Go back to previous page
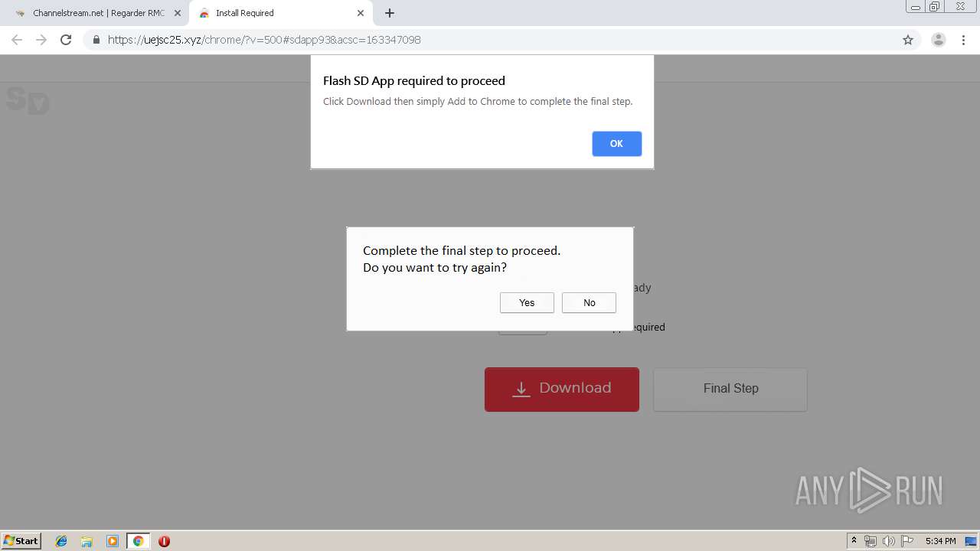The width and height of the screenshot is (980, 551). tap(17, 40)
